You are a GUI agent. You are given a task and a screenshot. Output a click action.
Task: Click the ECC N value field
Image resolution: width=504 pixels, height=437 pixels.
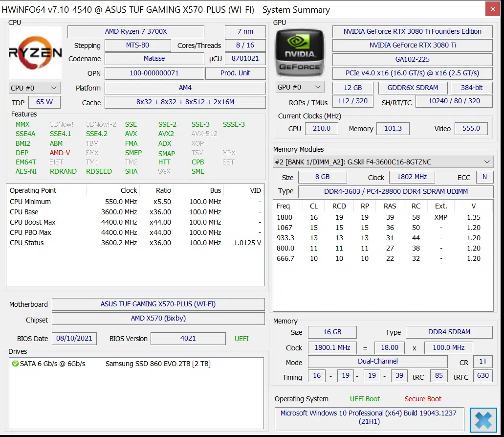coord(484,177)
